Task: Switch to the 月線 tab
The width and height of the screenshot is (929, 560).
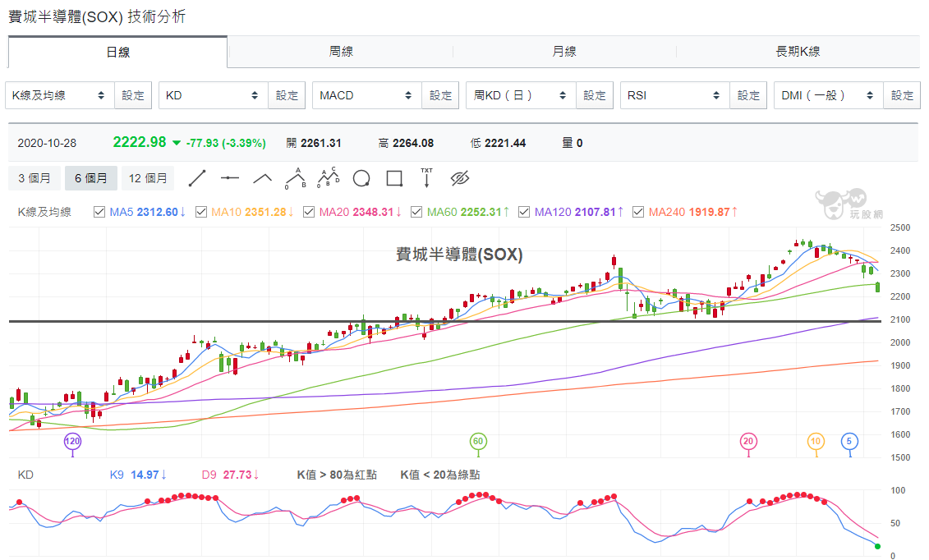Action: tap(564, 52)
